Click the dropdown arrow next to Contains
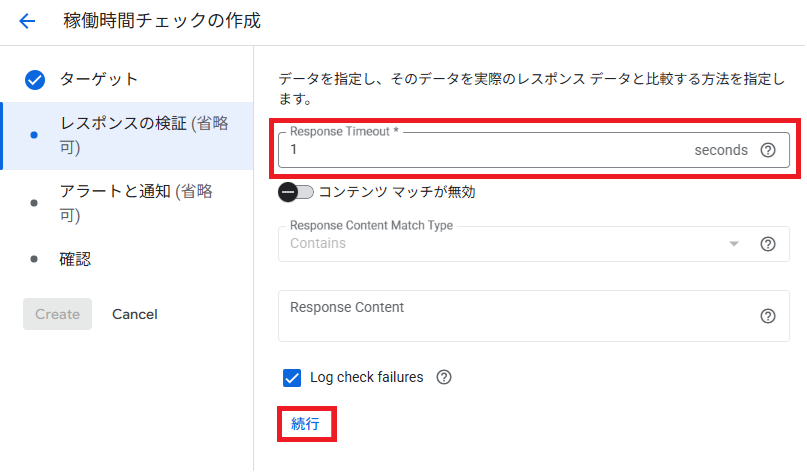Viewport: 807px width, 474px height. [x=734, y=244]
